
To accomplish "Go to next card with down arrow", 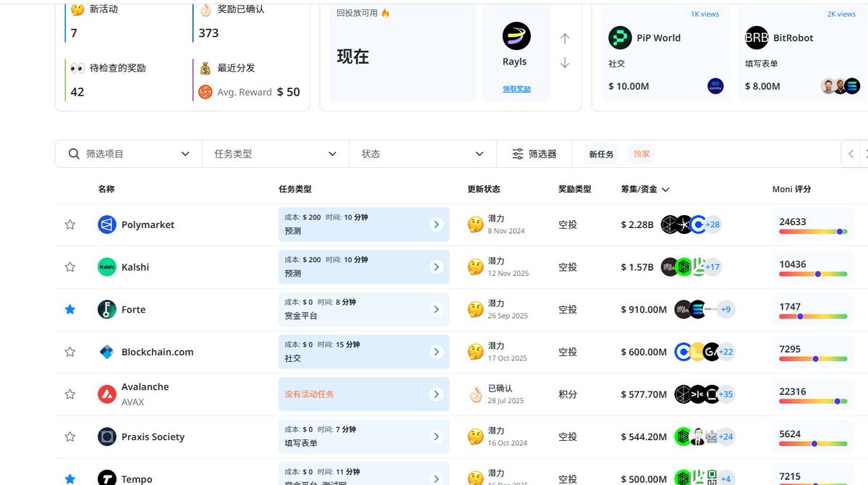I will (565, 63).
